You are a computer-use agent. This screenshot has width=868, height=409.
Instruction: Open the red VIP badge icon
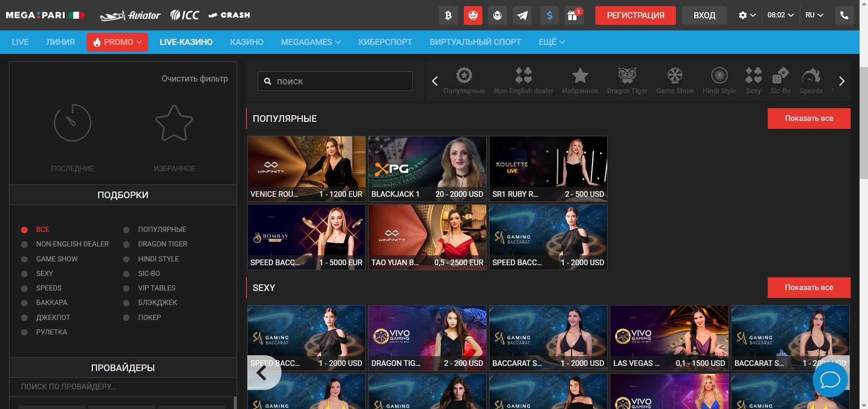473,15
